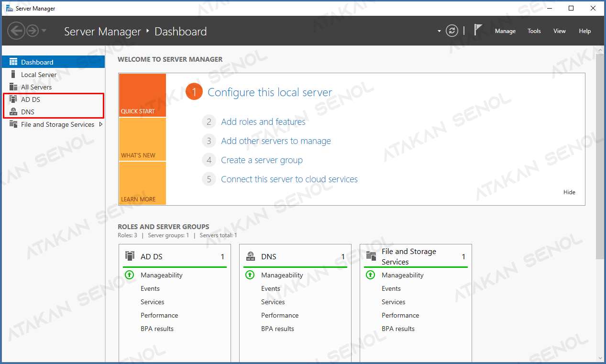Click the orange step 1 circle
The width and height of the screenshot is (606, 364).
click(x=194, y=92)
